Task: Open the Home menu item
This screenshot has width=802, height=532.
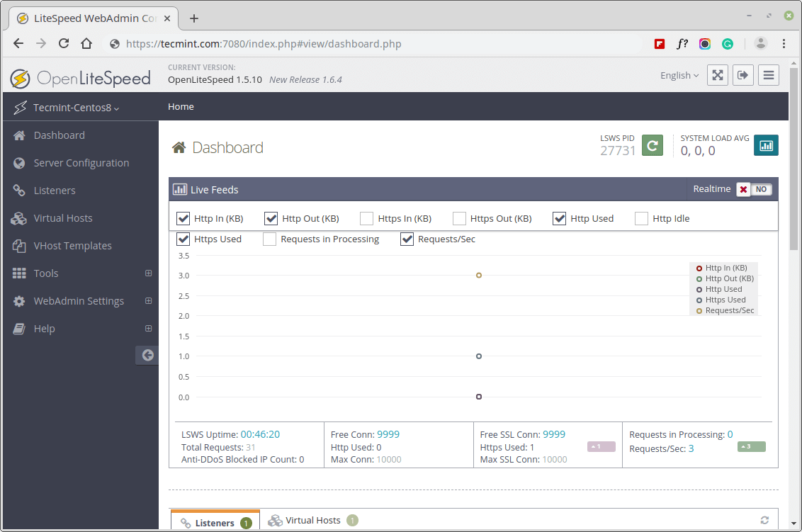Action: tap(181, 106)
